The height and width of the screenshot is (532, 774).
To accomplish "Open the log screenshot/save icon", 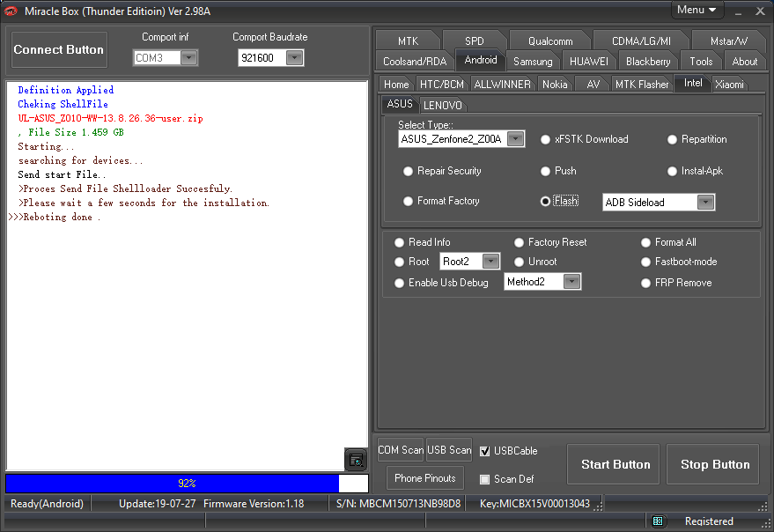I will click(356, 460).
